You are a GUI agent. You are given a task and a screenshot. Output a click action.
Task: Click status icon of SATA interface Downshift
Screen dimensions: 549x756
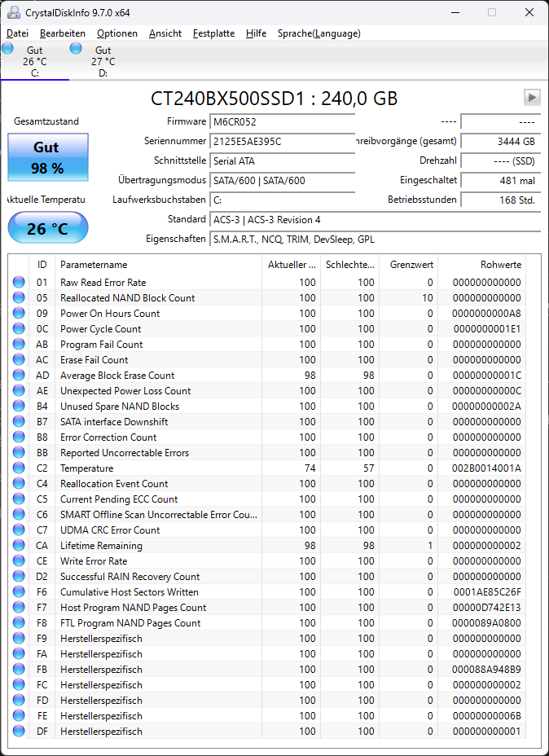pos(19,421)
